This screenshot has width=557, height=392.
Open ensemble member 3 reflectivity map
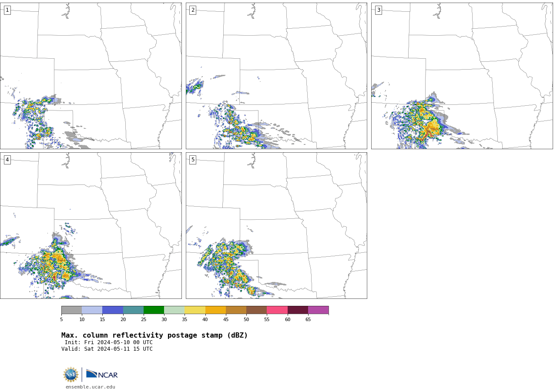click(x=462, y=76)
